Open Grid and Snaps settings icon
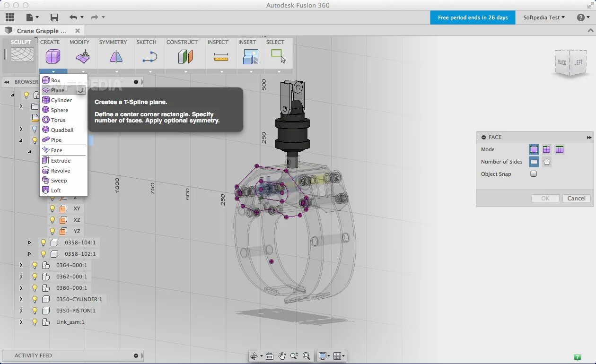 339,356
